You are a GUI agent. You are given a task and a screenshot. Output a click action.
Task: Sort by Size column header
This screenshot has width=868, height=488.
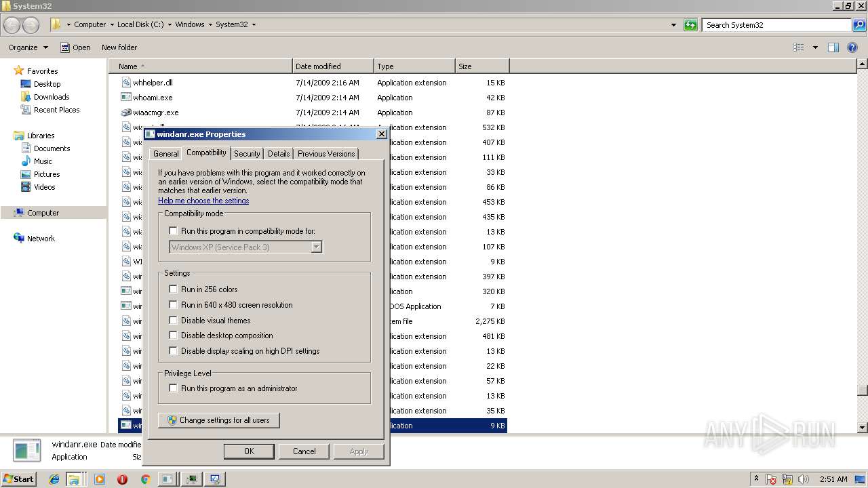coord(482,66)
